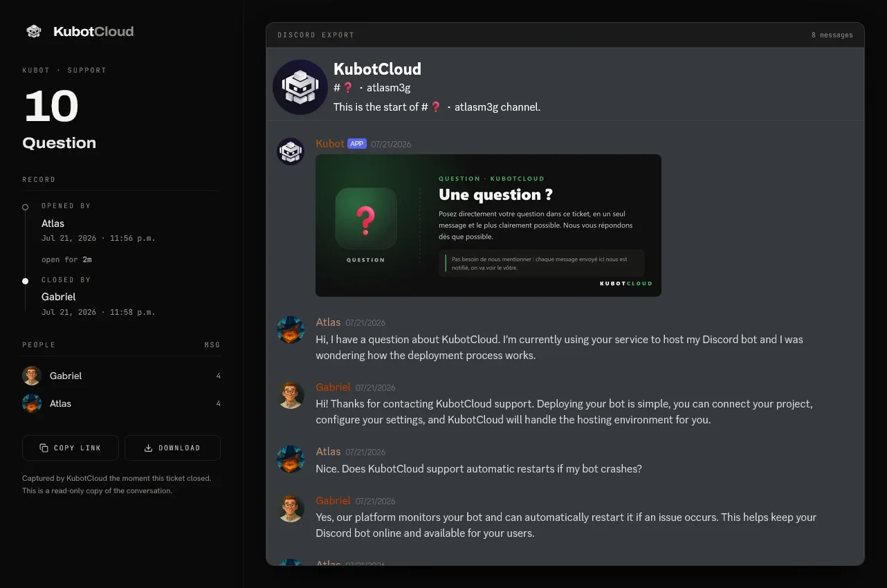Click the 07/21/2026 date beside Kubot

point(391,145)
